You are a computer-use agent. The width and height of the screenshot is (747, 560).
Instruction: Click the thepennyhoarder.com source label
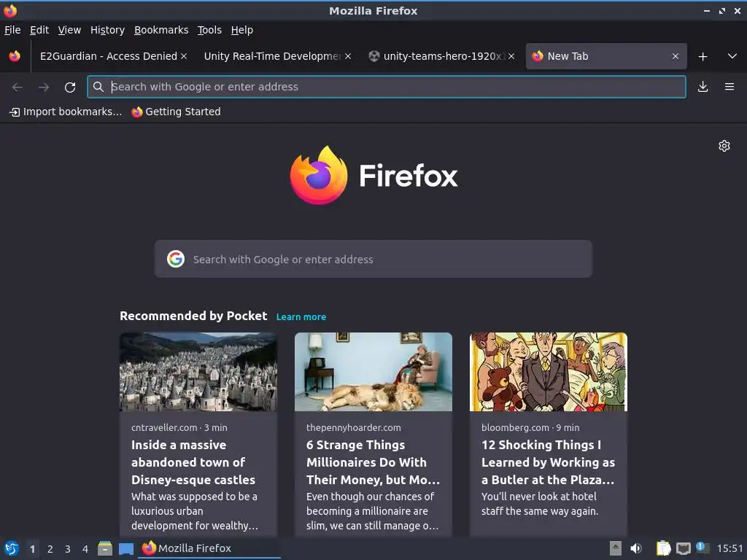click(x=354, y=427)
